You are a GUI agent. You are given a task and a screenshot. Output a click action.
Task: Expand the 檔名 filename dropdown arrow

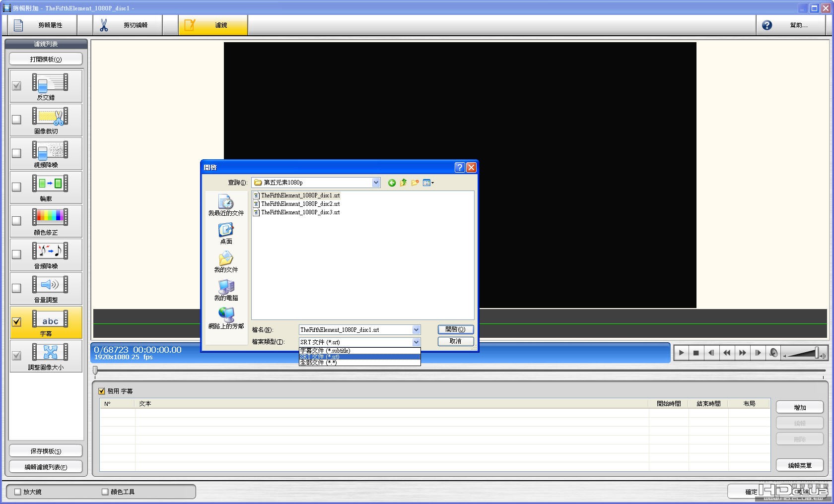416,329
